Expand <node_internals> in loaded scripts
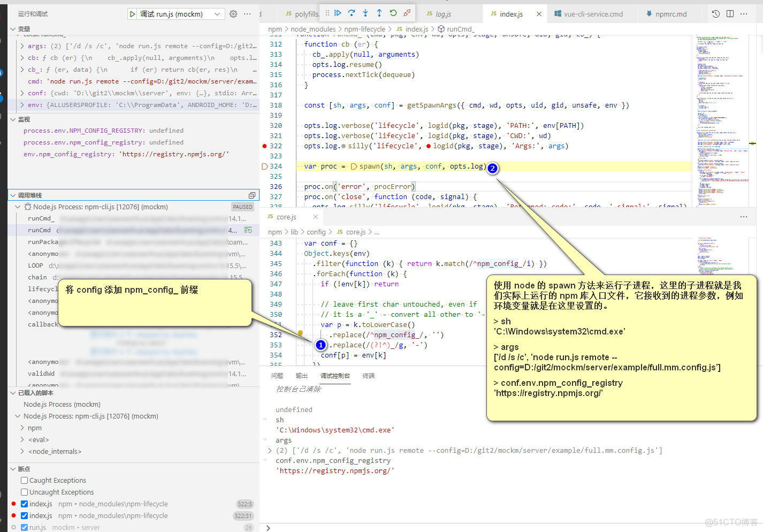Screen dimensions: 763x532 coord(22,452)
